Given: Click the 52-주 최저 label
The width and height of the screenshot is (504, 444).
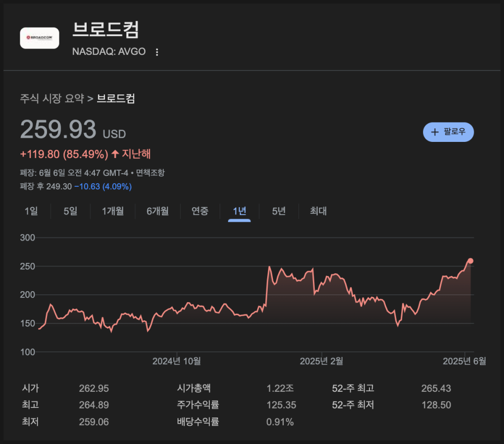Looking at the screenshot, I should 353,405.
